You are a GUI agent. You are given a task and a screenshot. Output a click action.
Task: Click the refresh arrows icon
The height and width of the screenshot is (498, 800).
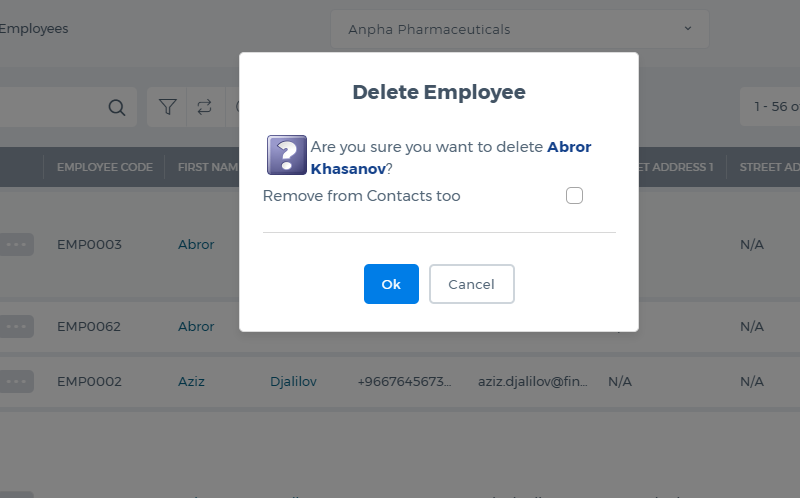(205, 107)
